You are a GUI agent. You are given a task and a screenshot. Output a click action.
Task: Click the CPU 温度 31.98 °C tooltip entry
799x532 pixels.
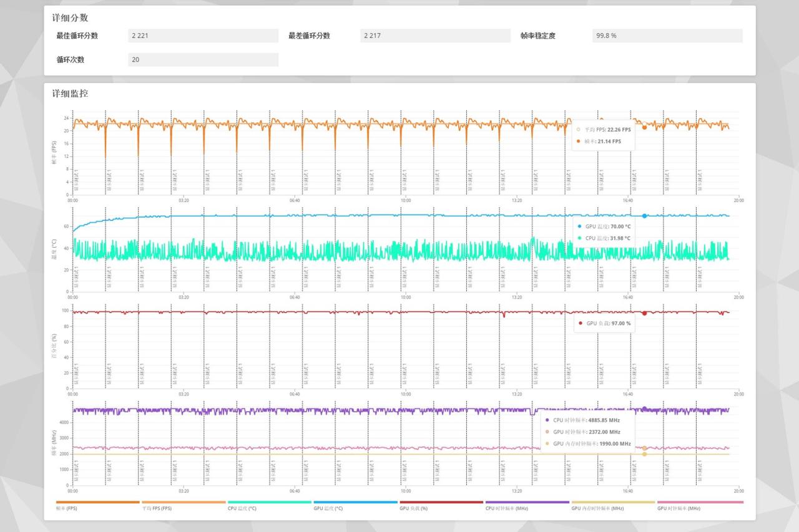point(604,238)
